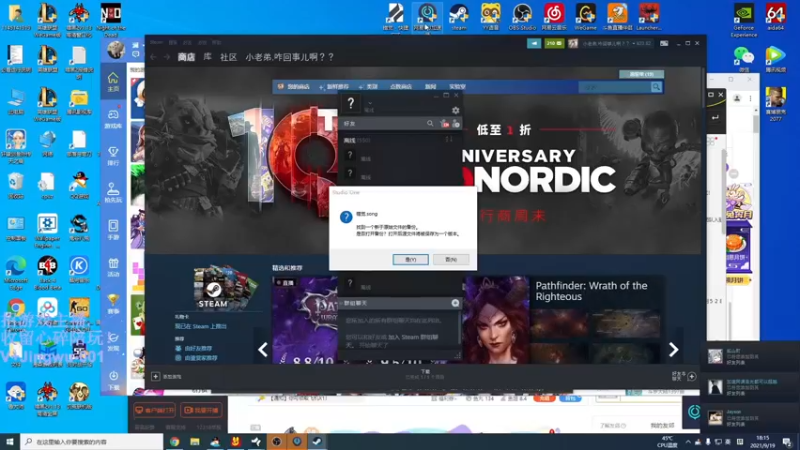Click the Steam store search magnifier button

[656, 87]
